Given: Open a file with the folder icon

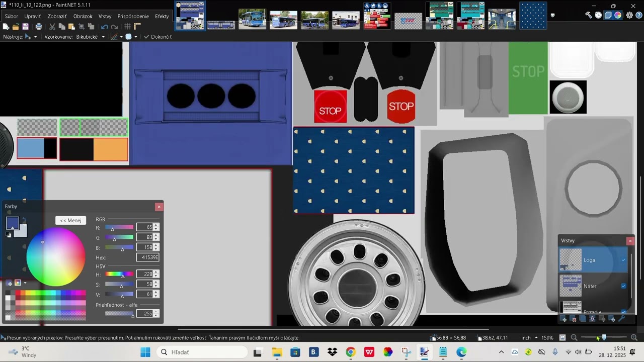Looking at the screenshot, I should pyautogui.click(x=16, y=27).
